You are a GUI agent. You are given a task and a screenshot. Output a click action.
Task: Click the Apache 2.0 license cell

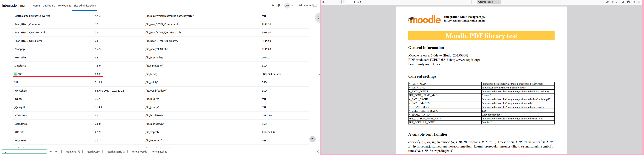pyautogui.click(x=268, y=132)
